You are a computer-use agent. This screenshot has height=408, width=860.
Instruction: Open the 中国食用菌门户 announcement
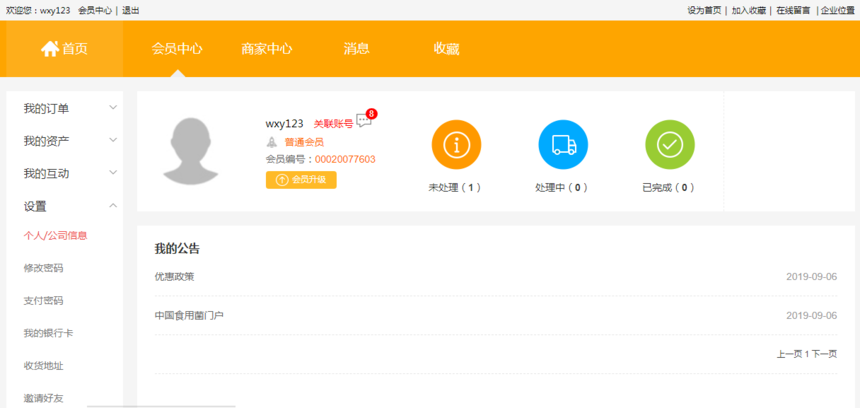(x=189, y=315)
